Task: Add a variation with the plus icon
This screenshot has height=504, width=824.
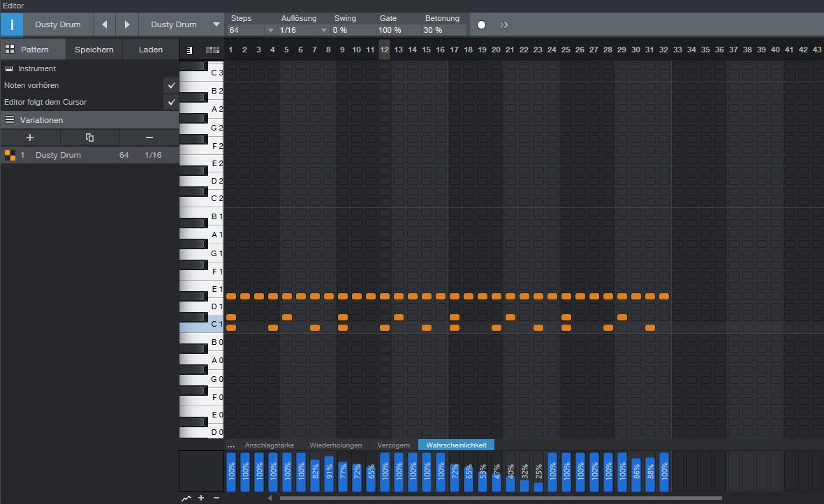Action: 29,138
